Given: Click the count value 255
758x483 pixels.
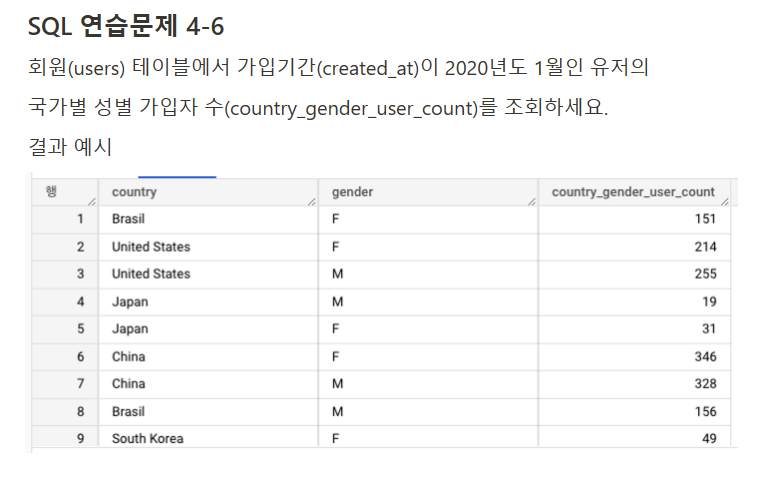Looking at the screenshot, I should click(705, 274).
